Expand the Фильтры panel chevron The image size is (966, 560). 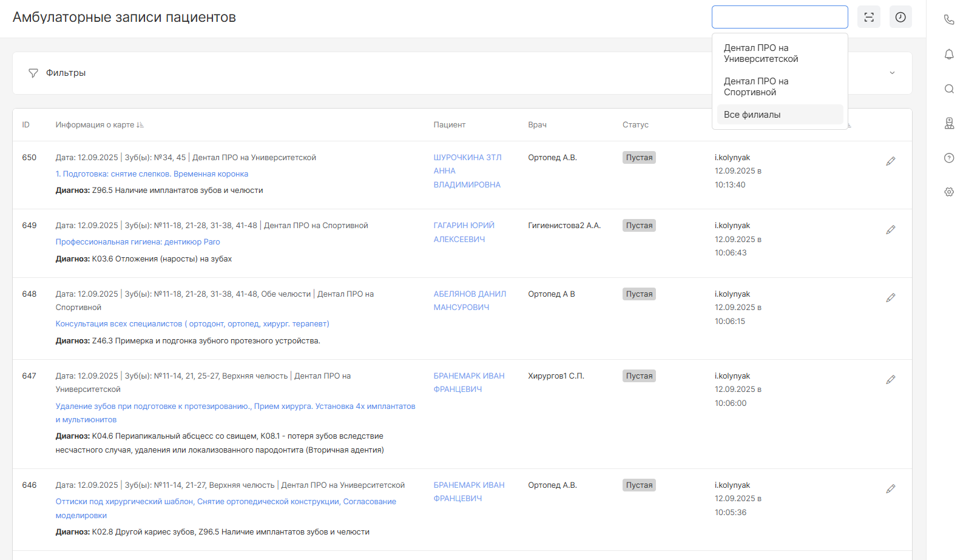(892, 73)
